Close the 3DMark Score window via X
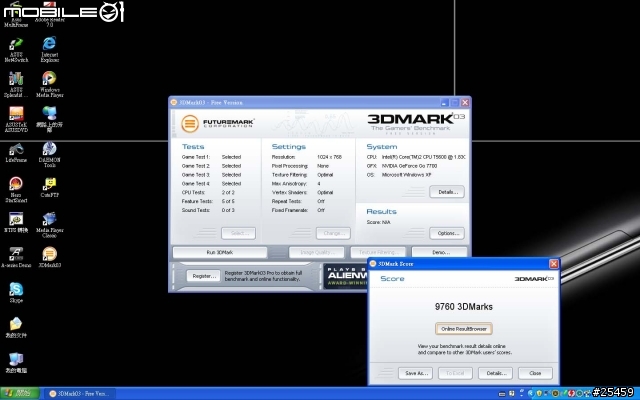Viewport: 640px width, 400px height. 553,264
